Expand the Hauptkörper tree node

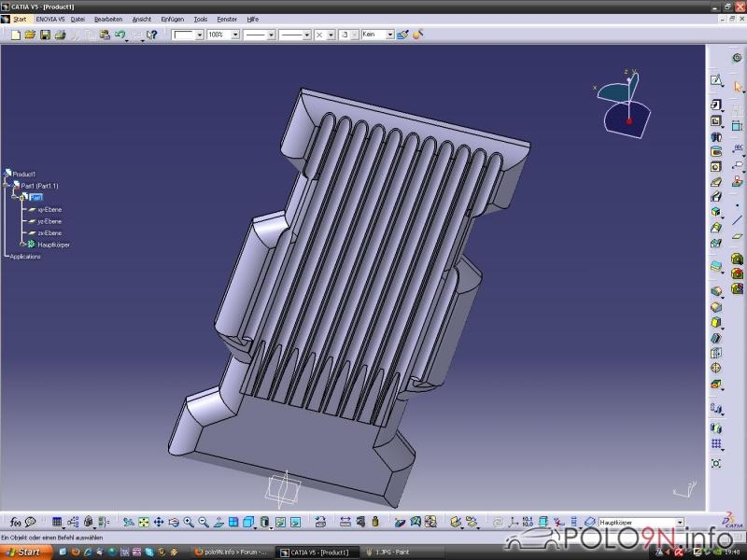click(22, 245)
